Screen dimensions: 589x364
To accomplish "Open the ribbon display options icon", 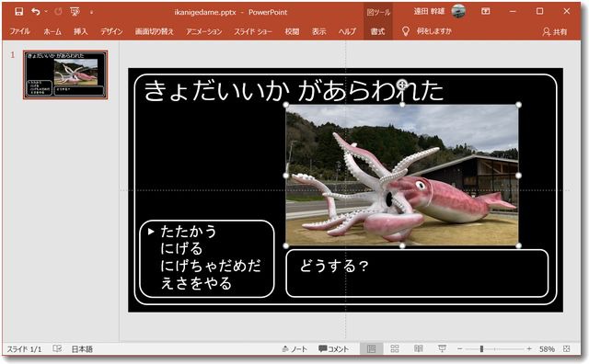I will (485, 12).
